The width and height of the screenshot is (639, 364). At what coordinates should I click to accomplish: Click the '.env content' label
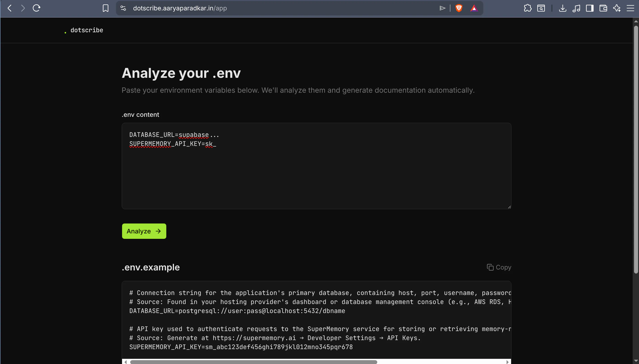pos(140,115)
